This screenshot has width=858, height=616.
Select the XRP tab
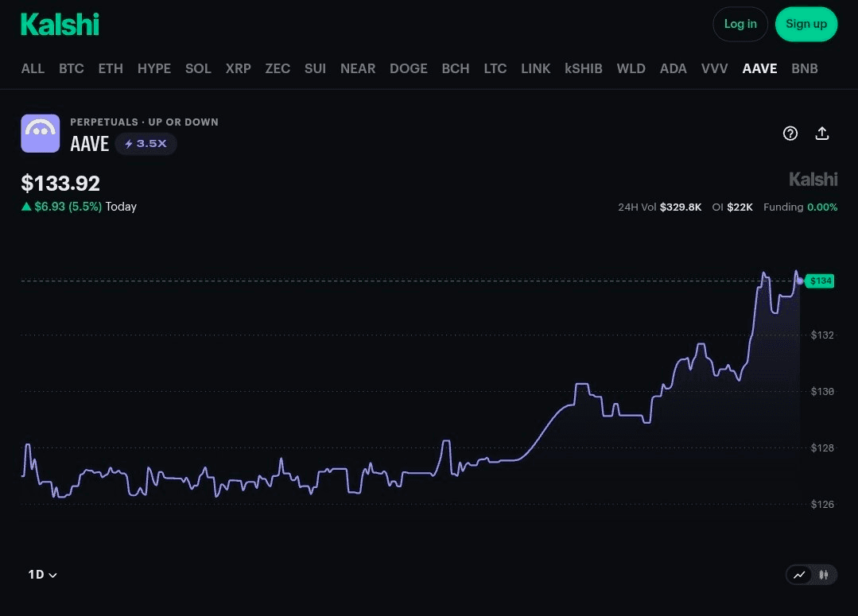[238, 68]
